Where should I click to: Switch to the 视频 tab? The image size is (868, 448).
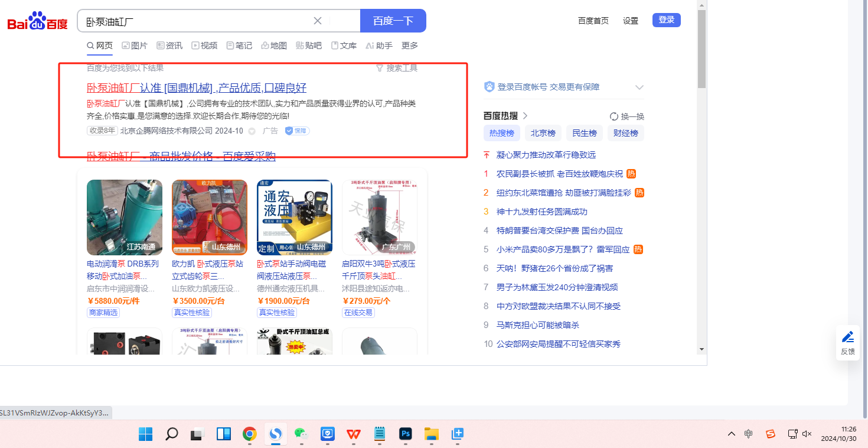click(204, 46)
